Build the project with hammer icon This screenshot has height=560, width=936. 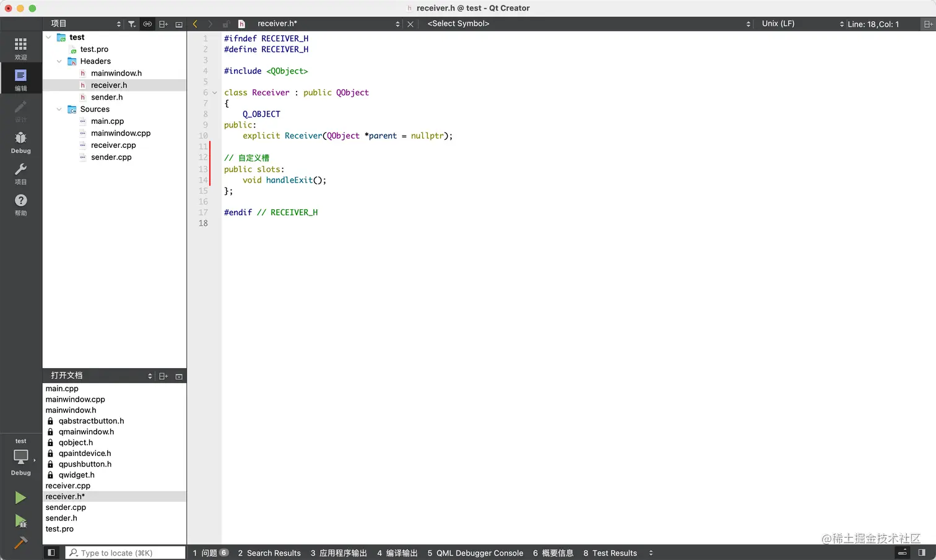20,543
